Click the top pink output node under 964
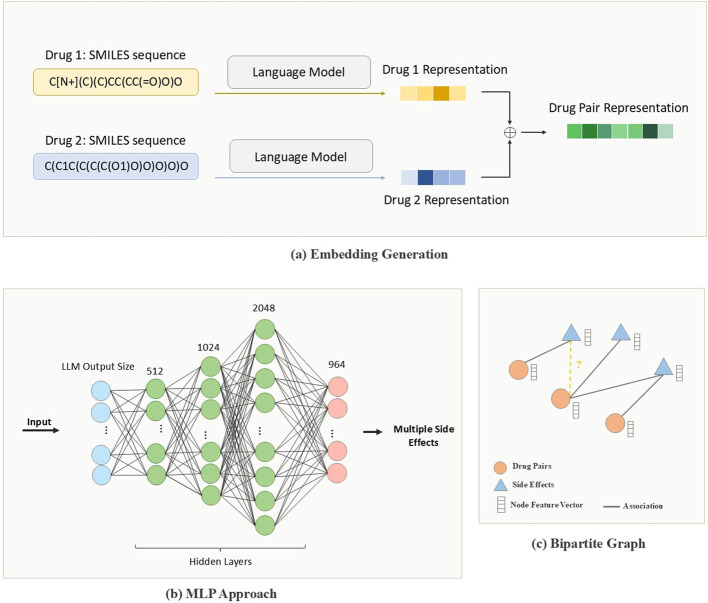 click(x=338, y=387)
